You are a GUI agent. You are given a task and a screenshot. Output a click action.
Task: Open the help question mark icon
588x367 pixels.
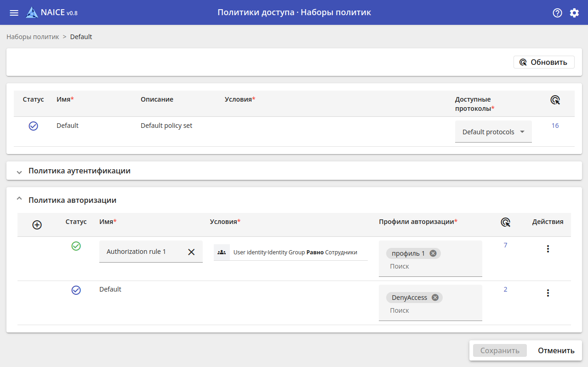pyautogui.click(x=557, y=12)
